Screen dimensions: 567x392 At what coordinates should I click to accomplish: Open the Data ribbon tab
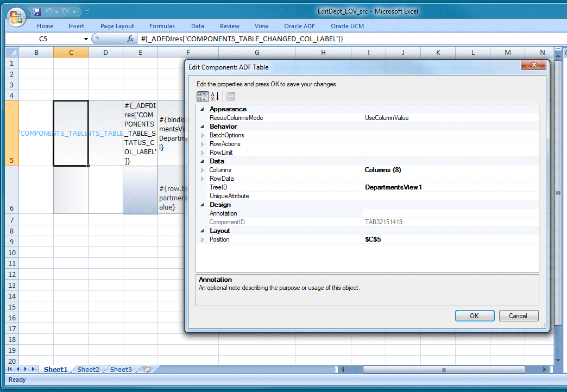coord(198,26)
